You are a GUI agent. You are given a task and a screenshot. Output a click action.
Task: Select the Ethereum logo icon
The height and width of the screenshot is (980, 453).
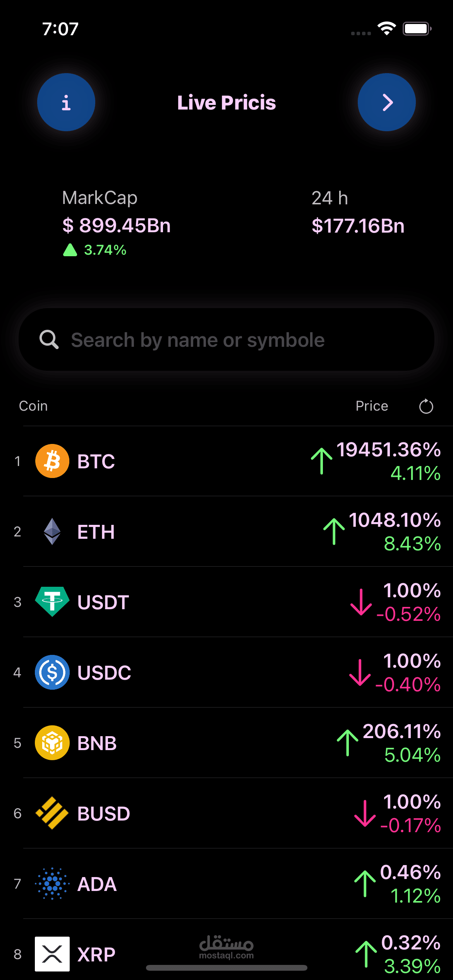click(52, 531)
